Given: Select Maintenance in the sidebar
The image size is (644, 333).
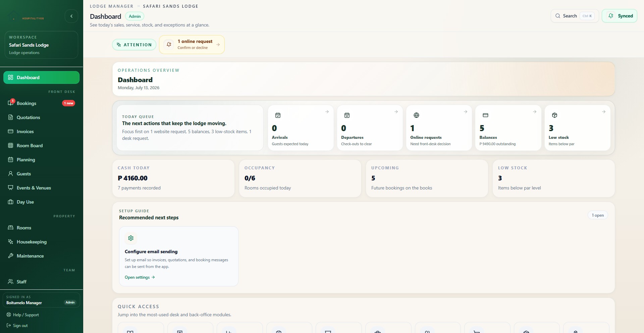Looking at the screenshot, I should (x=41, y=256).
